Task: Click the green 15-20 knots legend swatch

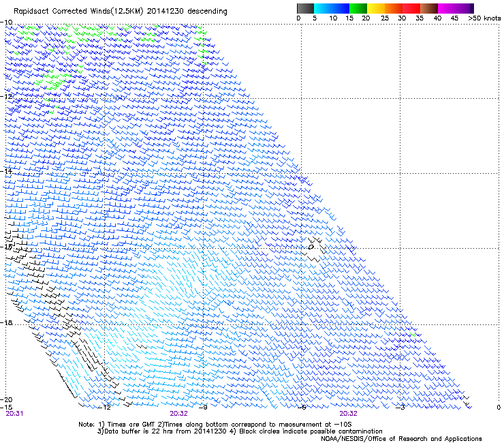Action: [358, 8]
